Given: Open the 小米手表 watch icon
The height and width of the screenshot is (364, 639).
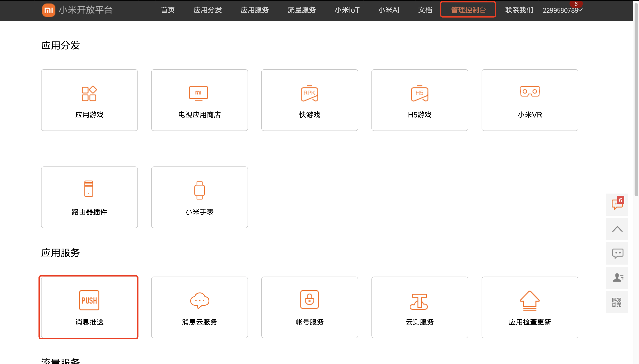Looking at the screenshot, I should pyautogui.click(x=199, y=190).
